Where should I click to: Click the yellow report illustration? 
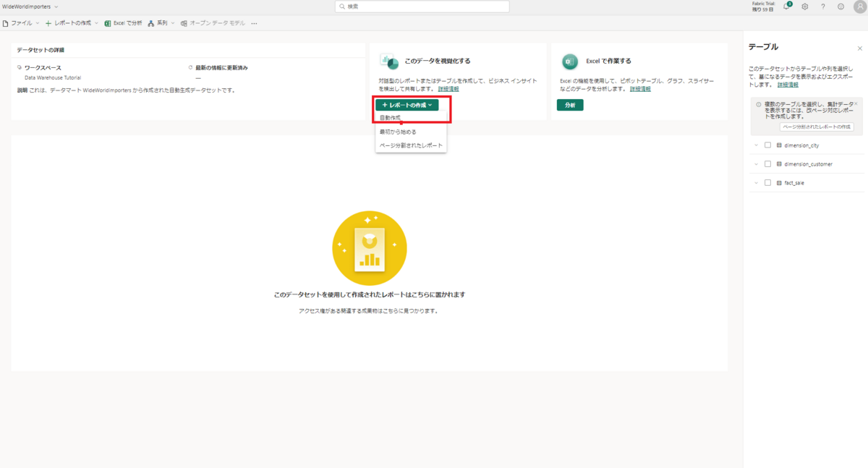[x=369, y=249]
